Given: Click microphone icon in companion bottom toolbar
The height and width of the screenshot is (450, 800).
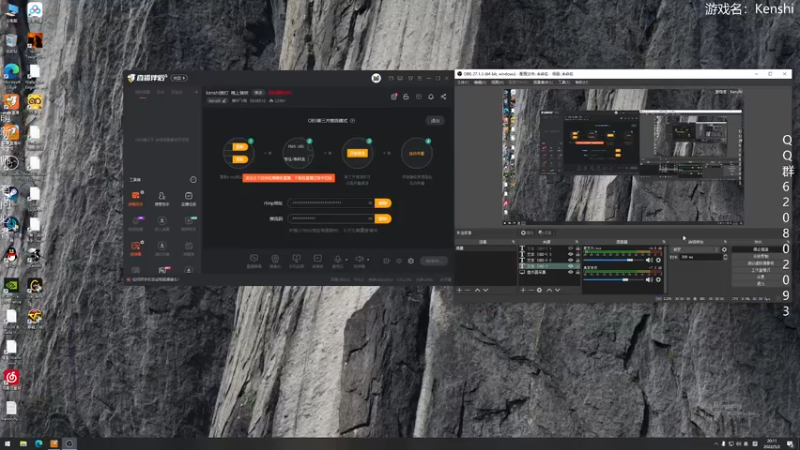Looking at the screenshot, I should coord(337,260).
